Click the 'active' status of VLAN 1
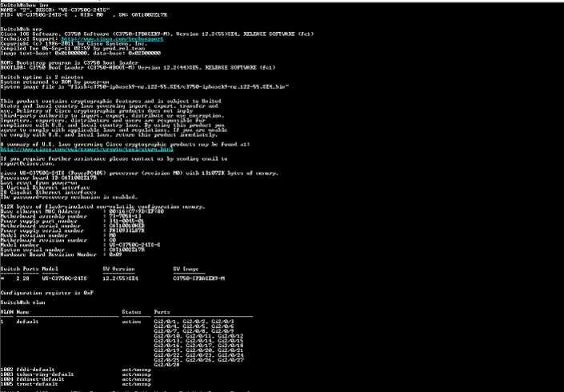The image size is (564, 392). 132,322
